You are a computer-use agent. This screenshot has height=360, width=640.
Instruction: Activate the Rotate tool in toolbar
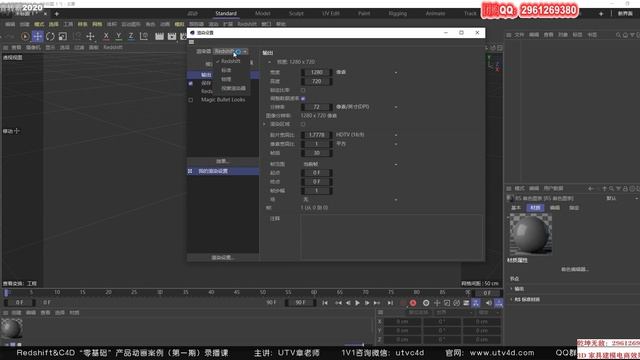(x=50, y=37)
